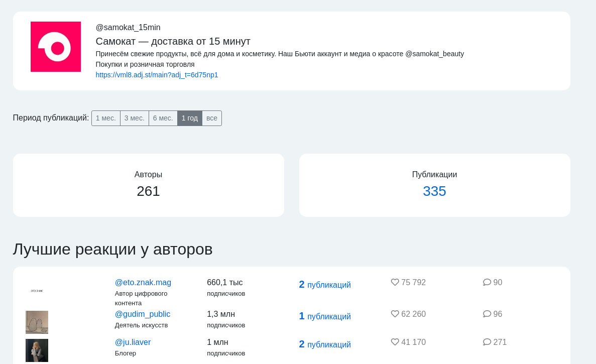This screenshot has width=596, height=364.
Task: Click the @samokat_15min username text
Action: 128,27
